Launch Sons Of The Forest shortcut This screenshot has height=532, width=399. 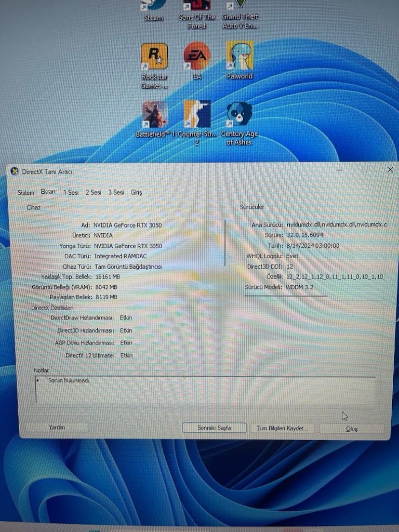coord(197,14)
